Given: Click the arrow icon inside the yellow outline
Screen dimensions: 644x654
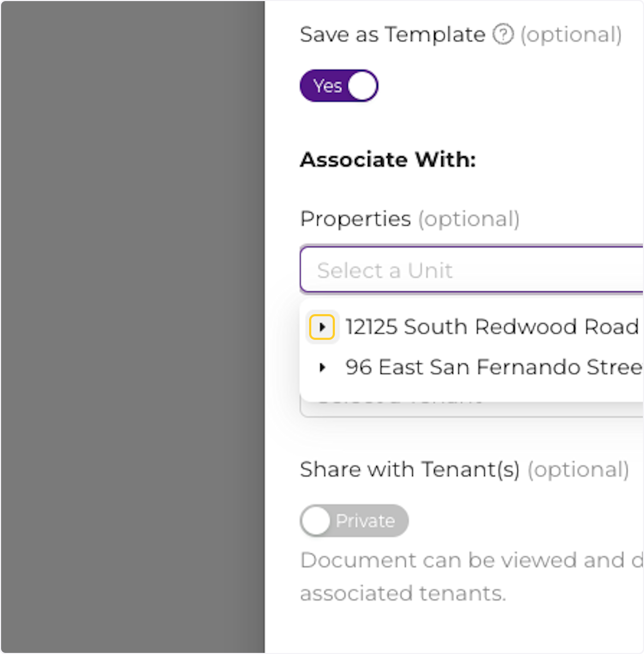Looking at the screenshot, I should tap(323, 326).
